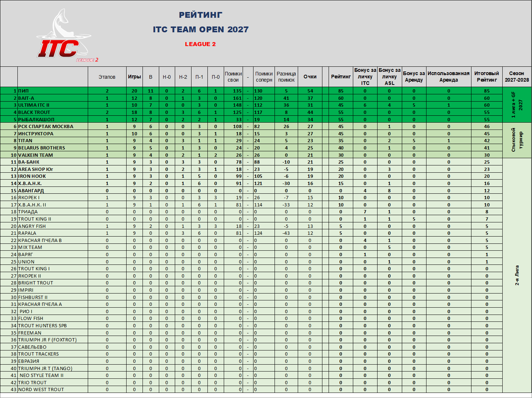Image resolution: width=532 pixels, height=398 pixels.
Task: Click the IRON HOOK team name
Action: 32,176
